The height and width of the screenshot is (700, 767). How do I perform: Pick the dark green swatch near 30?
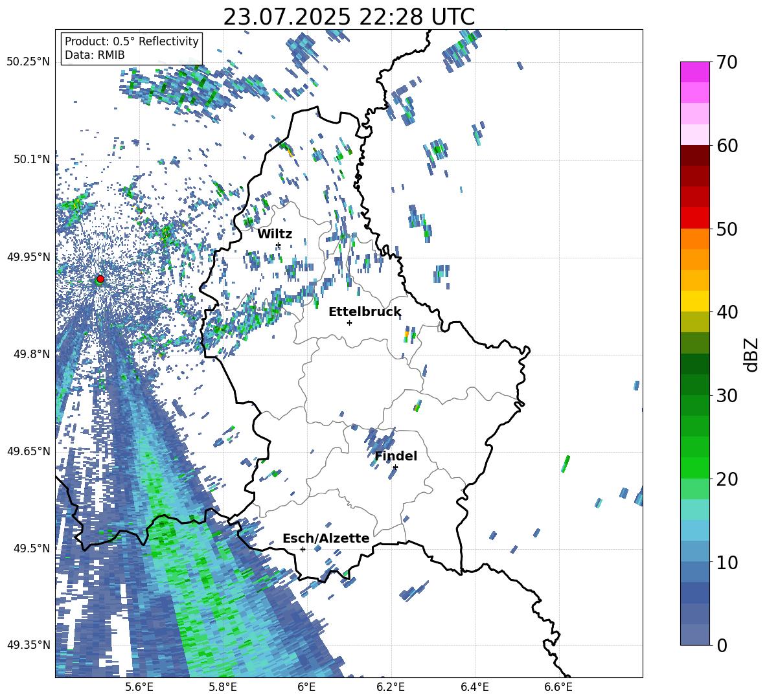(x=695, y=385)
